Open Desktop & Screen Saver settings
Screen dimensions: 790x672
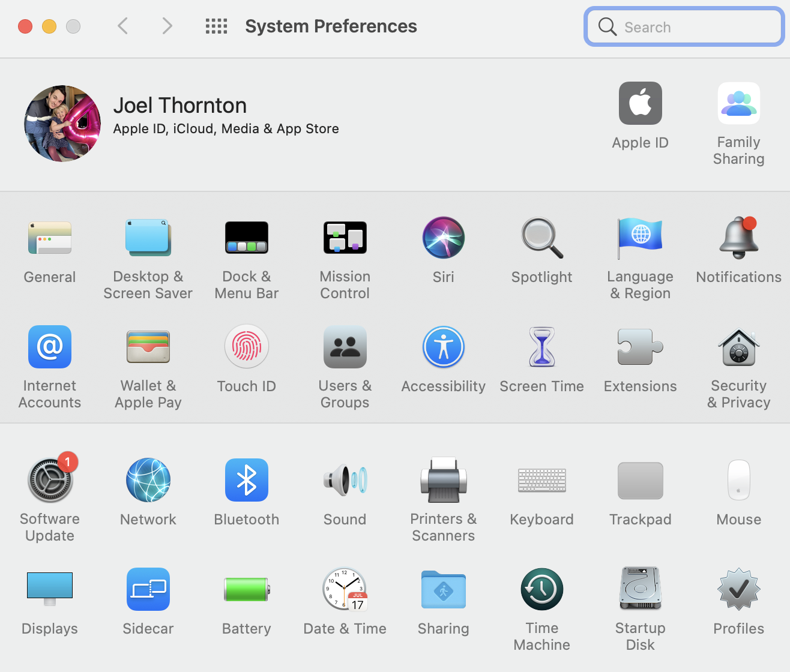coord(148,238)
